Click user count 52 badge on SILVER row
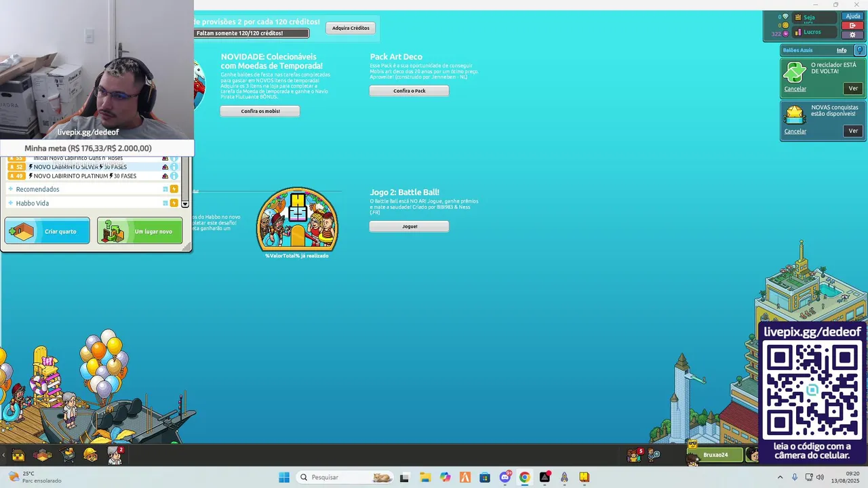868x488 pixels. (x=16, y=167)
